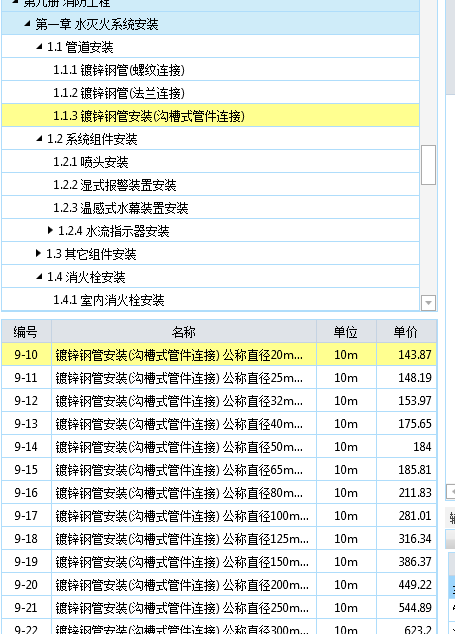Click name cell for 公称直径200mm
This screenshot has width=455, height=634.
coord(184,585)
